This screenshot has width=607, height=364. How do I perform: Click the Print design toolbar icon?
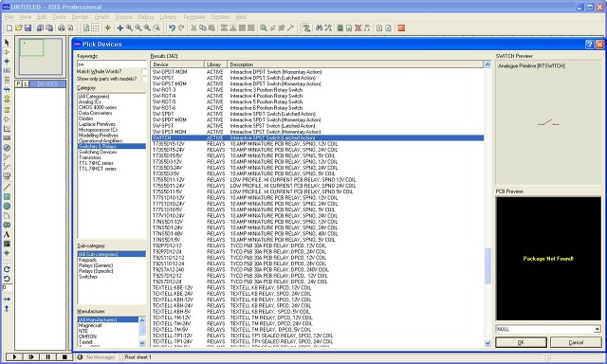(62, 27)
